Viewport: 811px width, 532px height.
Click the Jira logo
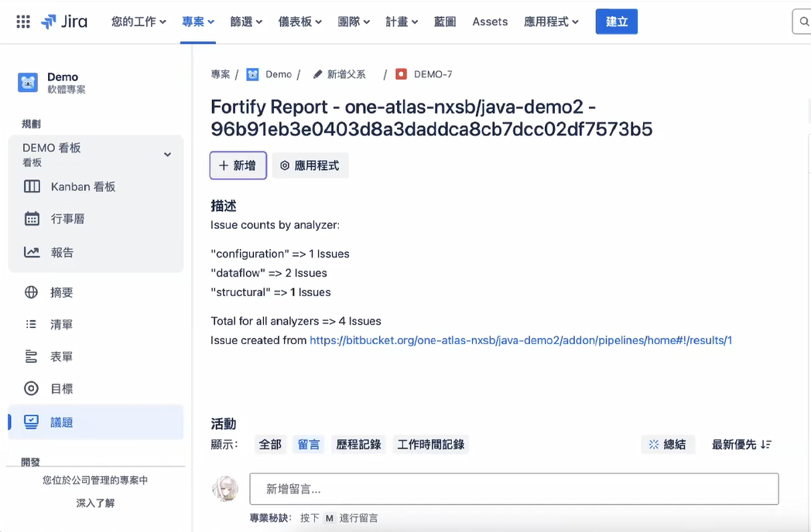pos(64,22)
